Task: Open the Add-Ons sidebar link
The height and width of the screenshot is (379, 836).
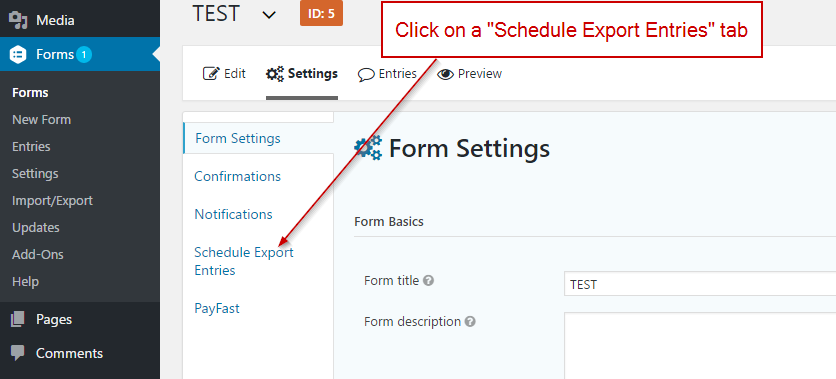Action: click(37, 254)
